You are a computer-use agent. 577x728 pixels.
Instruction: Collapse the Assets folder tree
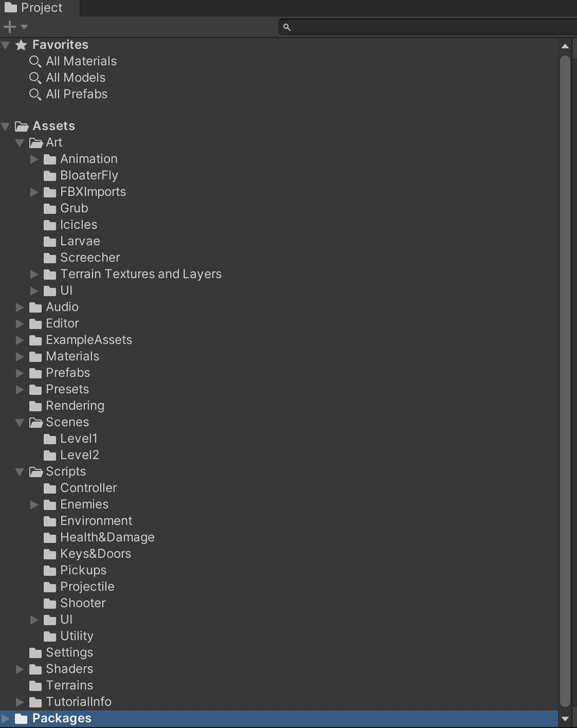coord(6,126)
